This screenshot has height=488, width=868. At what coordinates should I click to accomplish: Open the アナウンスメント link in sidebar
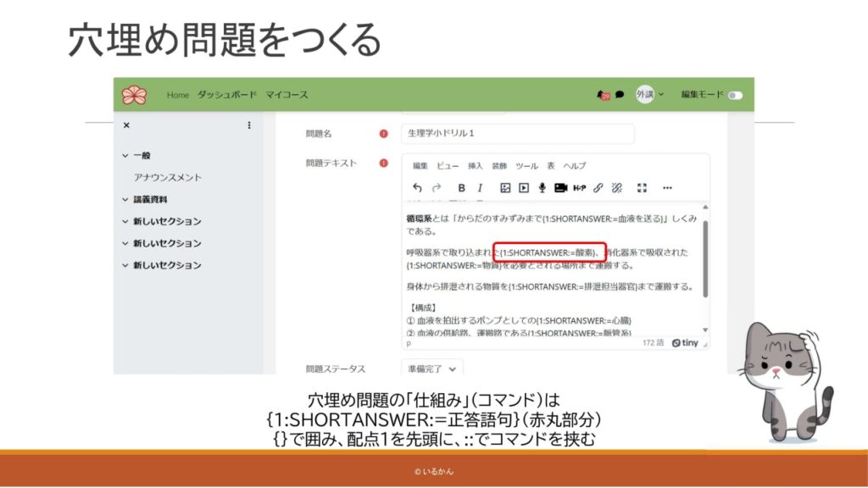[168, 178]
